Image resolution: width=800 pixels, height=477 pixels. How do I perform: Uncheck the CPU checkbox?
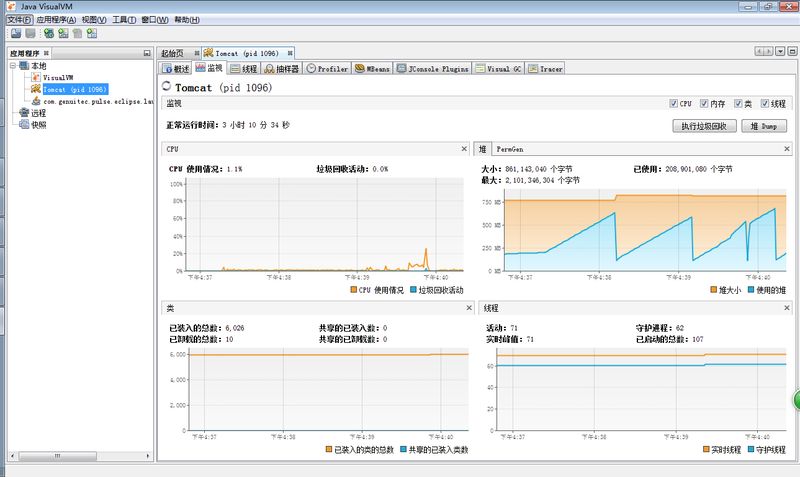[673, 103]
